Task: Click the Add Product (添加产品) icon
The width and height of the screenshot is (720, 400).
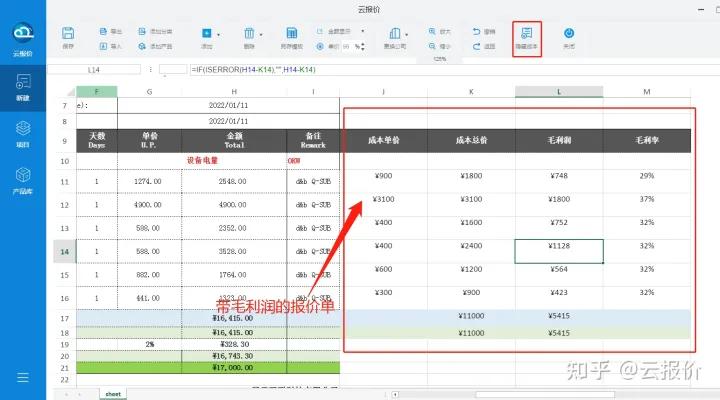Action: pos(142,46)
